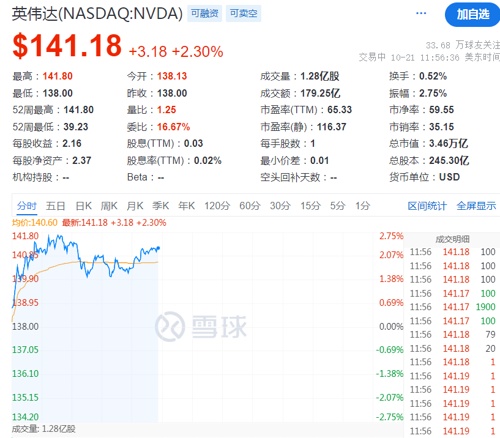The width and height of the screenshot is (500, 438).
Task: Select the 周K weekly chart tab
Action: click(109, 206)
